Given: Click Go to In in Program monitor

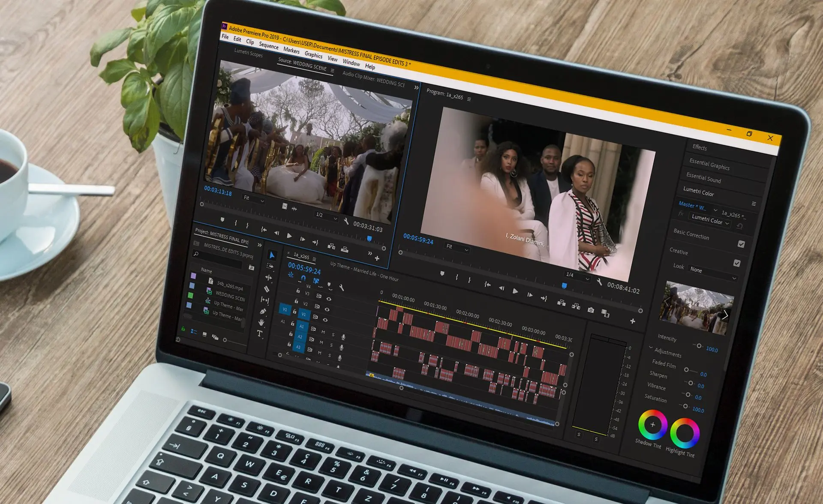Looking at the screenshot, I should (x=487, y=284).
